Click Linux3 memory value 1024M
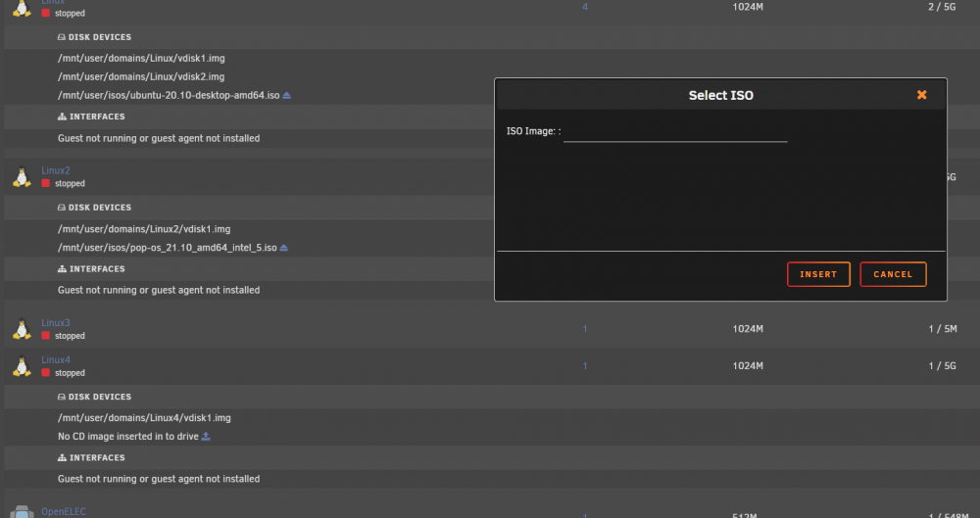980x518 pixels. click(748, 329)
